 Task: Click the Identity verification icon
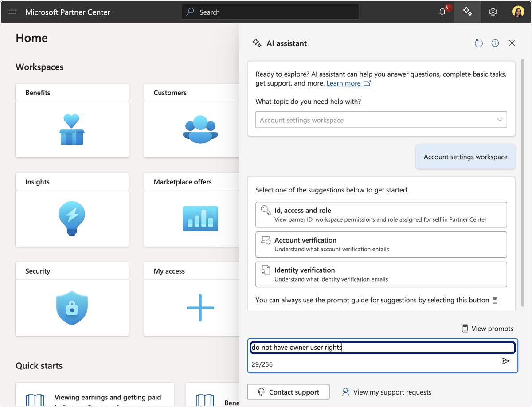[266, 270]
